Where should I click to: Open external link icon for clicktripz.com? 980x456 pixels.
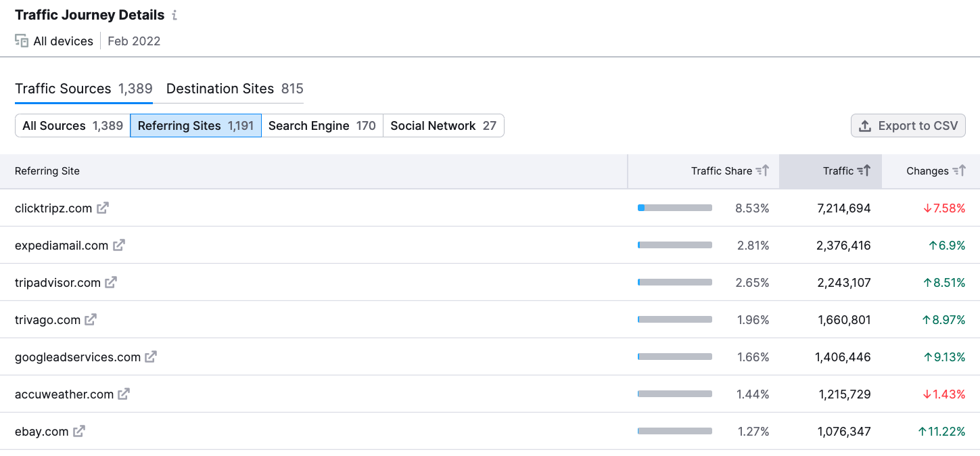tap(102, 208)
